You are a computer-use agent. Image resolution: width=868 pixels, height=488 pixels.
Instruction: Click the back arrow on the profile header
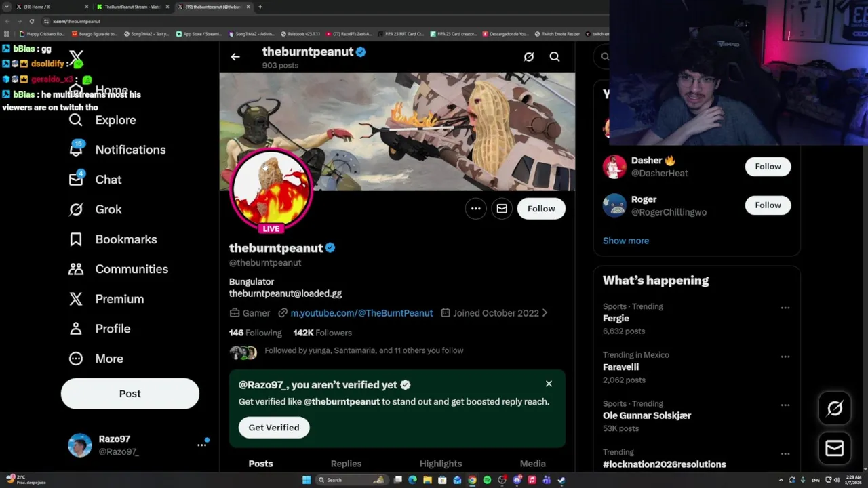[235, 57]
